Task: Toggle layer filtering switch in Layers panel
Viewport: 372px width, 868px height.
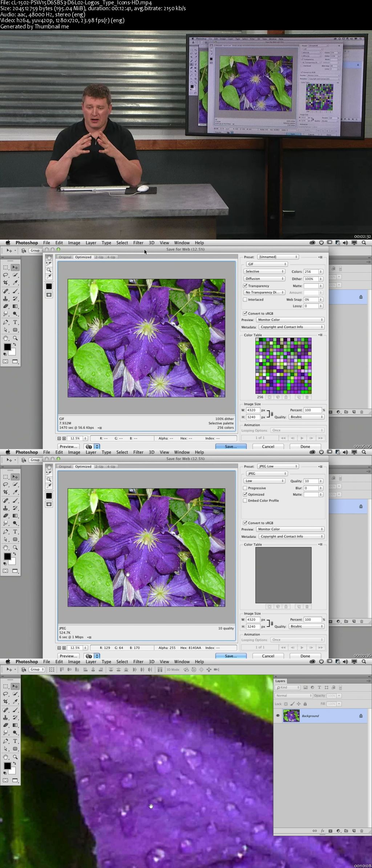Action: 340,687
